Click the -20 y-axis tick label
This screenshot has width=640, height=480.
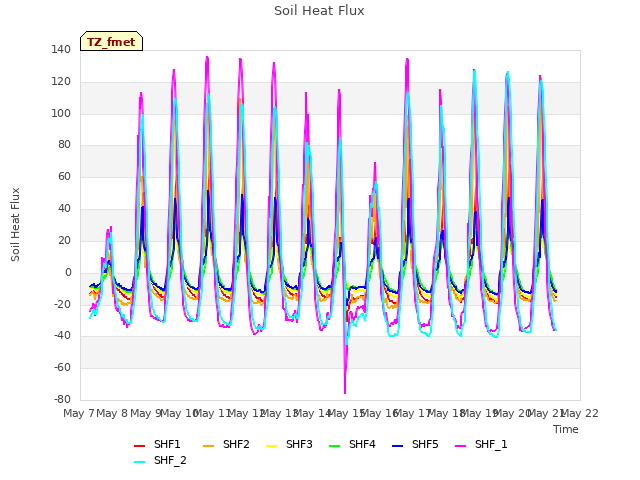62,304
